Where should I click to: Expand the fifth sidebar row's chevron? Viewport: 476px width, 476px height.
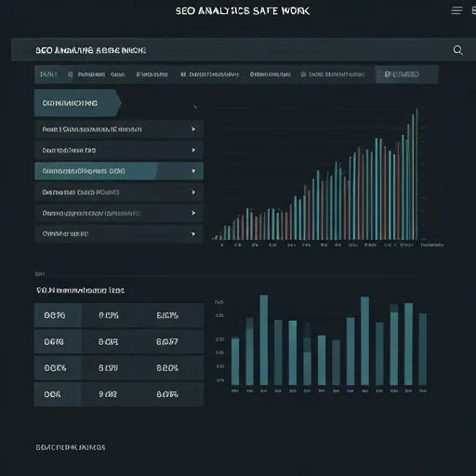coord(193,213)
